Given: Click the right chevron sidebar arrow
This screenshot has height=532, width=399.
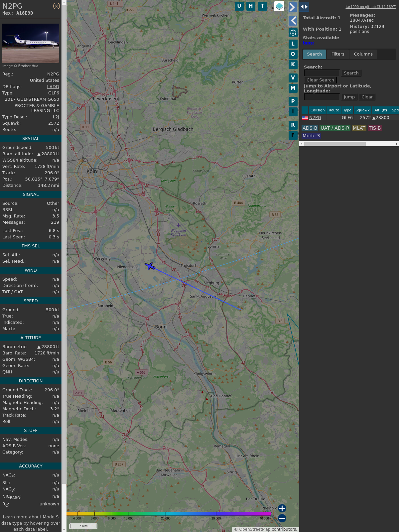Looking at the screenshot, I should pyautogui.click(x=293, y=7).
